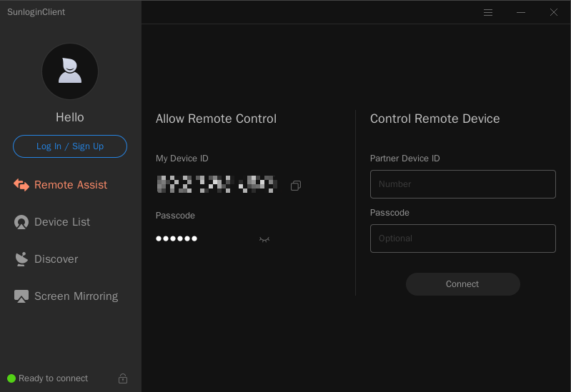Copy My Device ID with copy icon

[296, 186]
